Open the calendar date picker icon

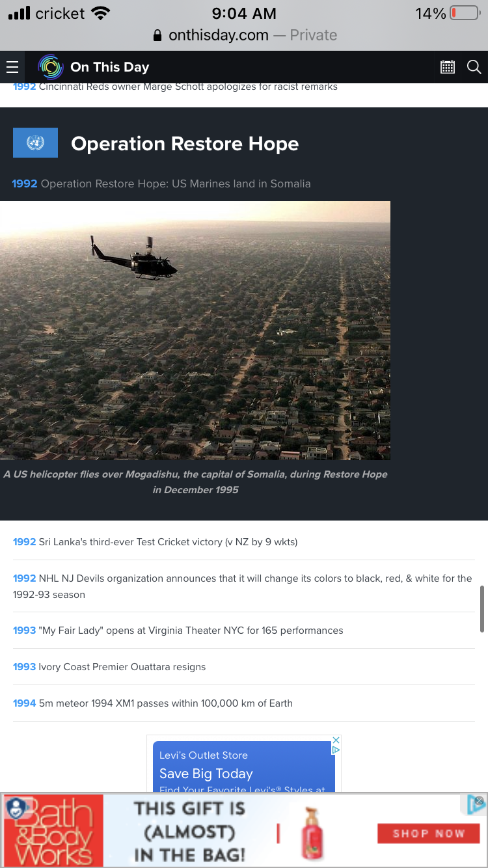448,66
